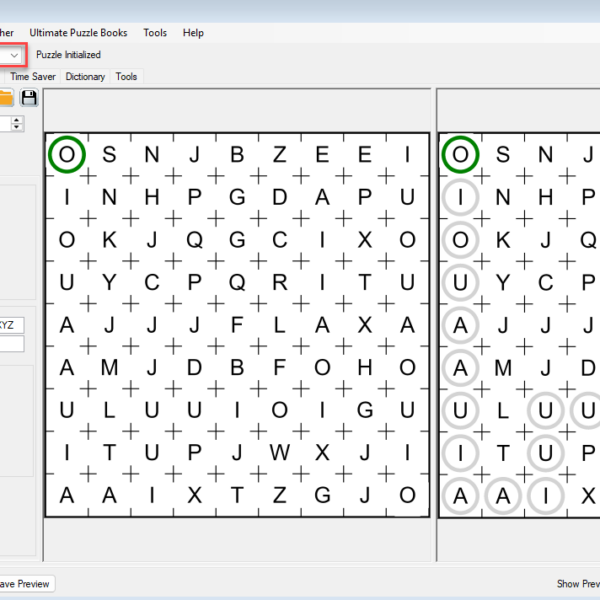The height and width of the screenshot is (600, 600).
Task: Select the Tools tab beside Dictionary
Action: click(x=126, y=76)
